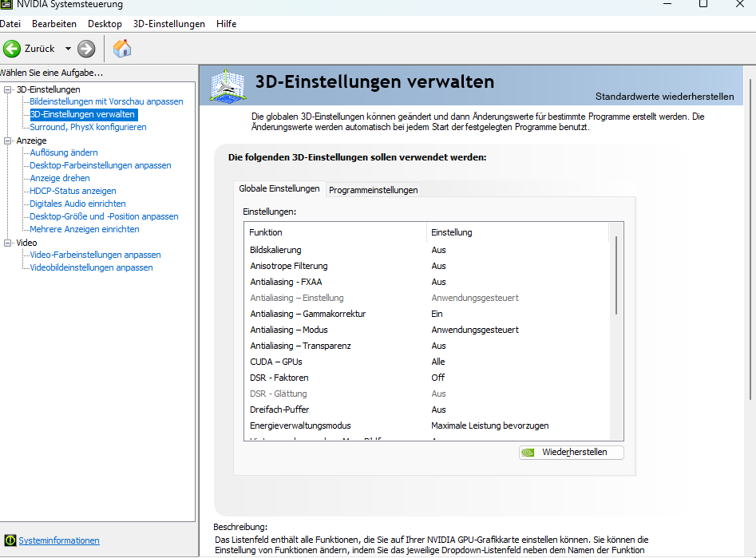Select the Dreifach-Puffer row
Screen dimensions: 756x558
coord(428,410)
